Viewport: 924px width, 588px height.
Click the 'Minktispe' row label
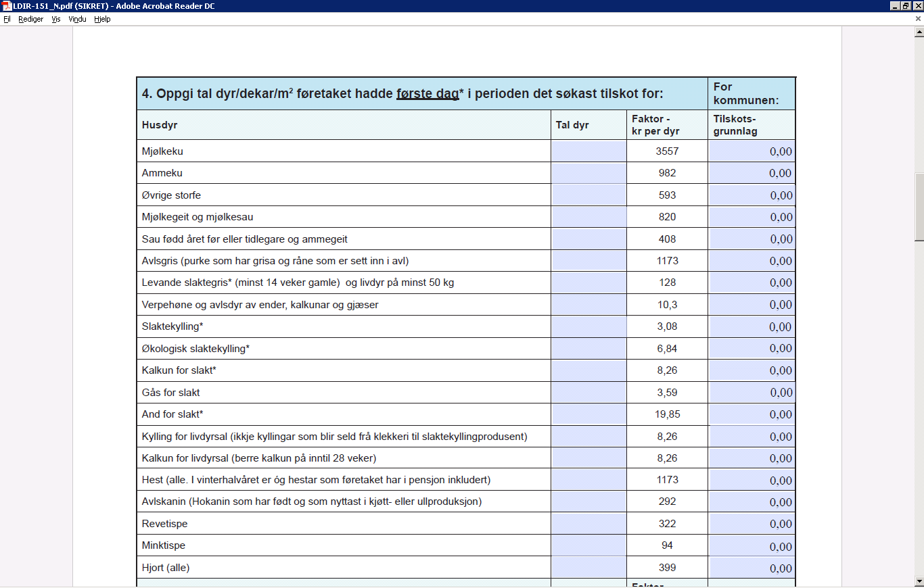[163, 545]
